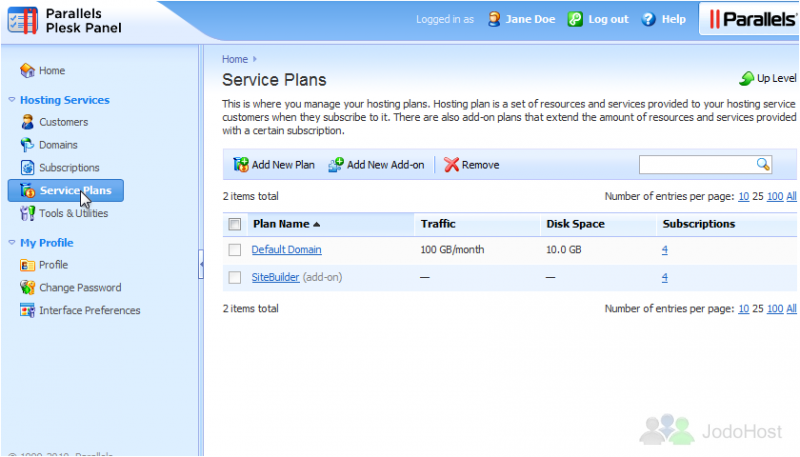
Task: Open Change Password from sidebar
Action: coord(80,288)
